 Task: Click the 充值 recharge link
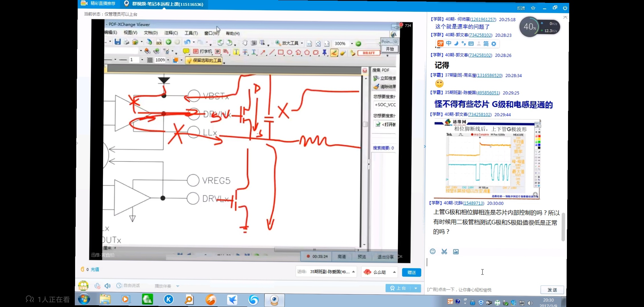tap(95, 269)
